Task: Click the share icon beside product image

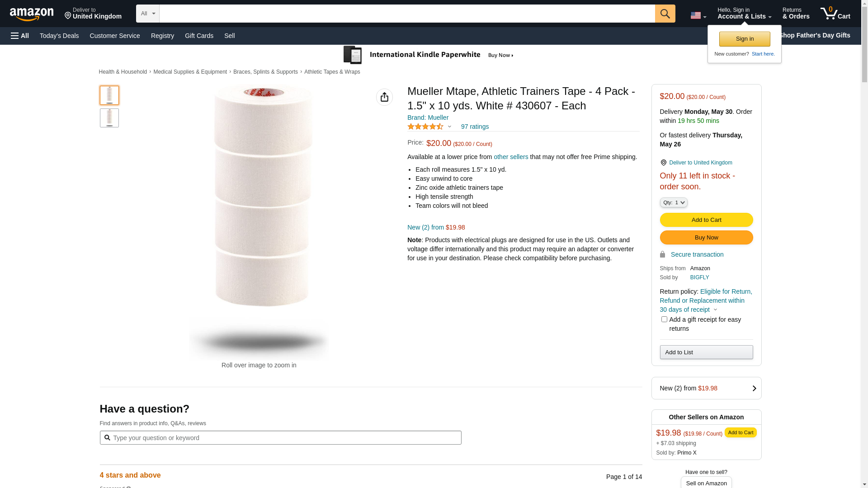Action: pyautogui.click(x=384, y=97)
